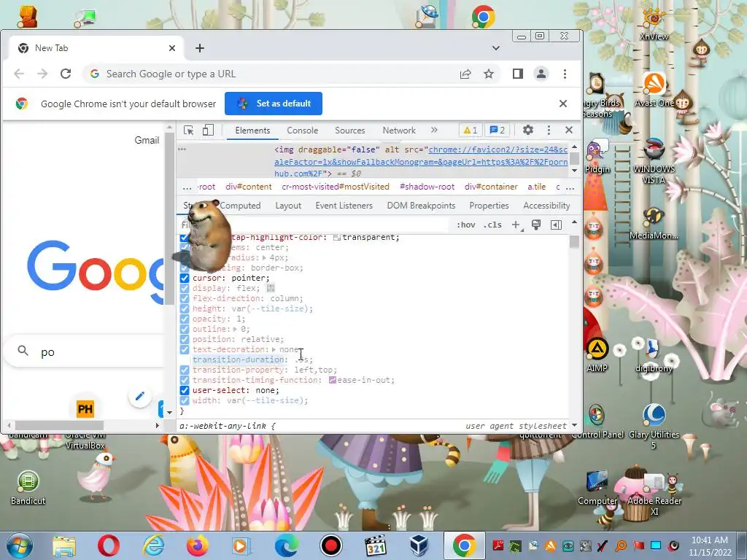747x560 pixels.
Task: Open the chrome://favicon2 src link
Action: (x=421, y=161)
